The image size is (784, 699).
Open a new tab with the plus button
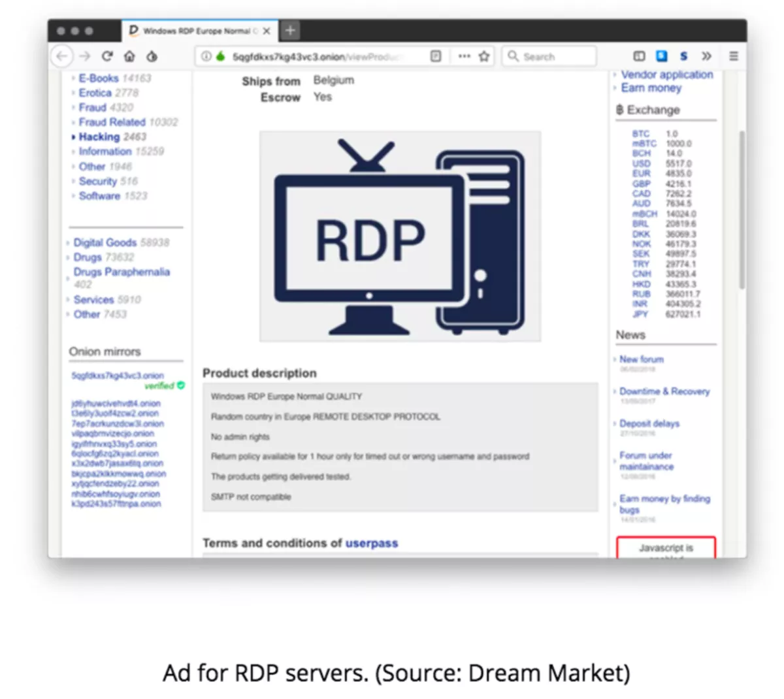pos(290,30)
